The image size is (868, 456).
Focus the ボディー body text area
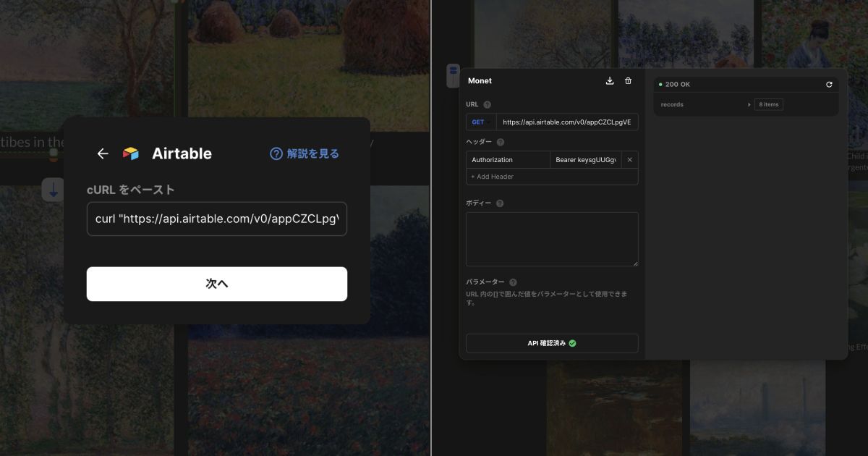[x=552, y=239]
